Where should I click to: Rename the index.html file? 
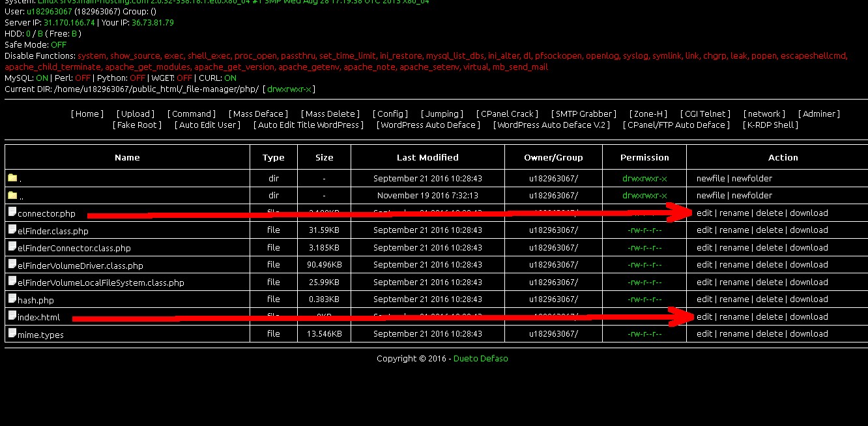point(734,316)
